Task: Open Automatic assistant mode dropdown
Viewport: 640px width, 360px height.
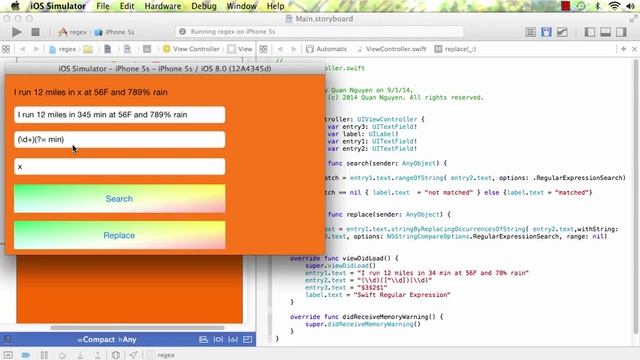Action: (x=326, y=49)
